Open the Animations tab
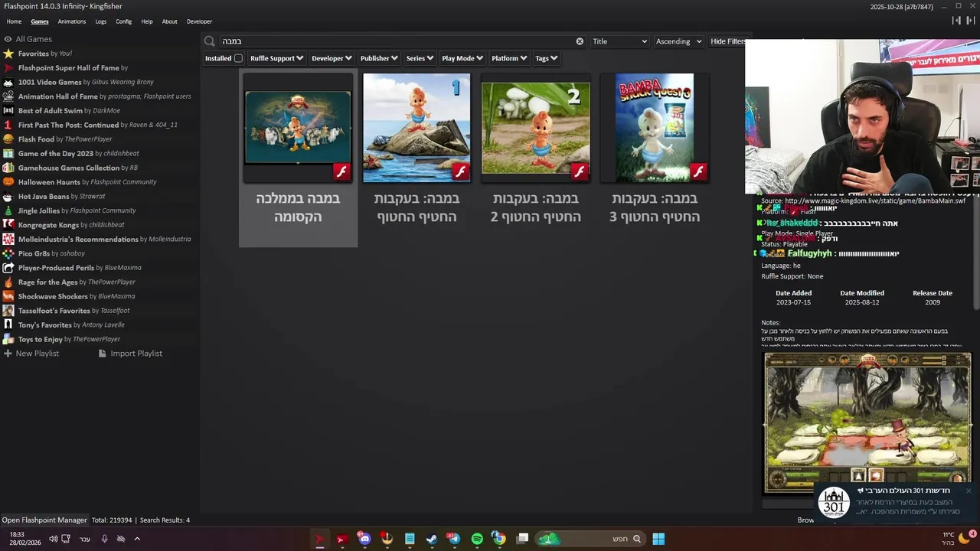This screenshot has width=980, height=551. pos(72,21)
